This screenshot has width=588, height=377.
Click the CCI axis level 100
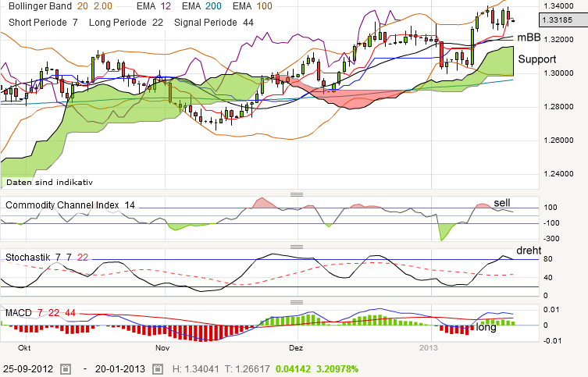551,208
